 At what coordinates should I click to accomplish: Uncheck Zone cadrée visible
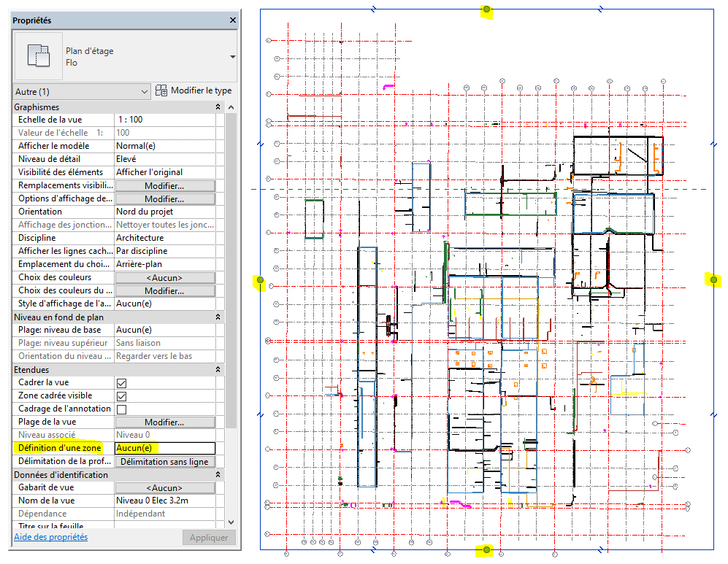click(122, 396)
